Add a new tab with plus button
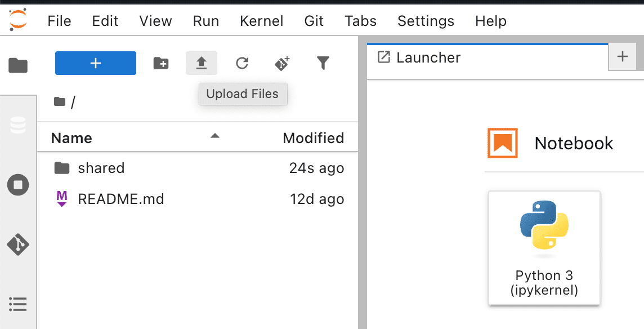The height and width of the screenshot is (329, 644). (x=623, y=56)
